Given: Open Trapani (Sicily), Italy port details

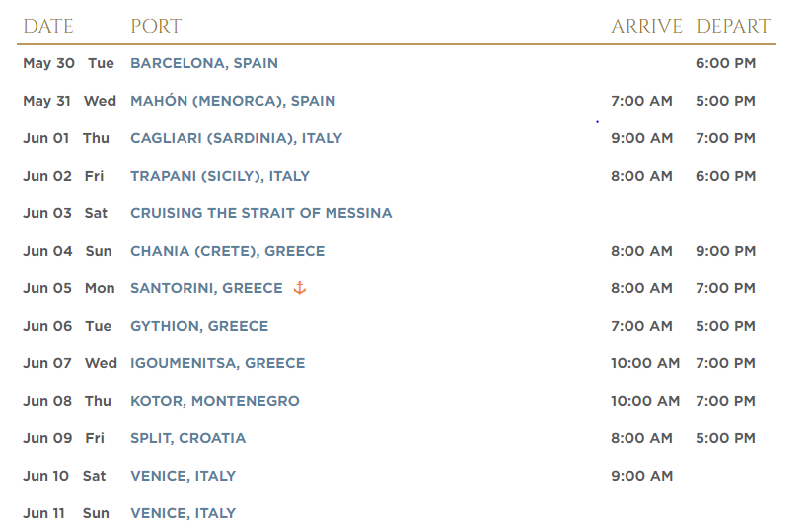Looking at the screenshot, I should [220, 176].
